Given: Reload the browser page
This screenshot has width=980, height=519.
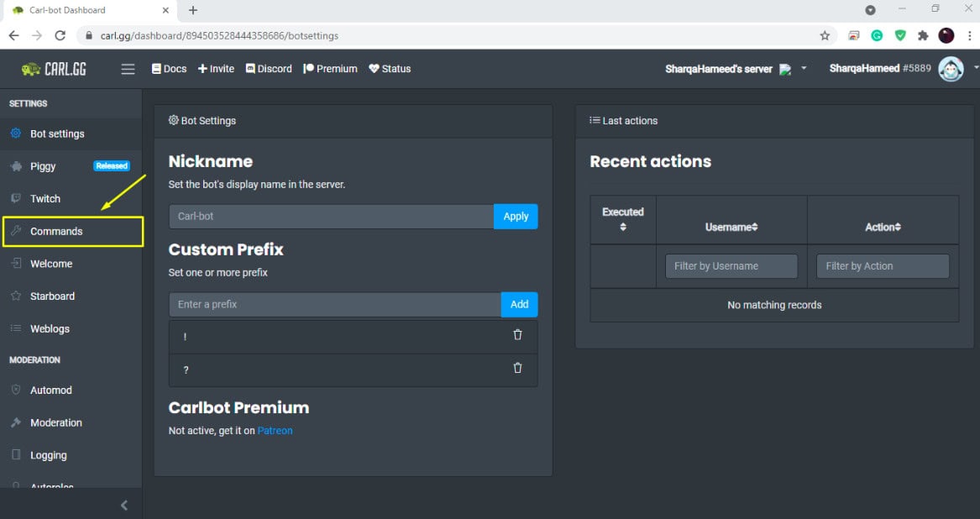Looking at the screenshot, I should (x=60, y=35).
